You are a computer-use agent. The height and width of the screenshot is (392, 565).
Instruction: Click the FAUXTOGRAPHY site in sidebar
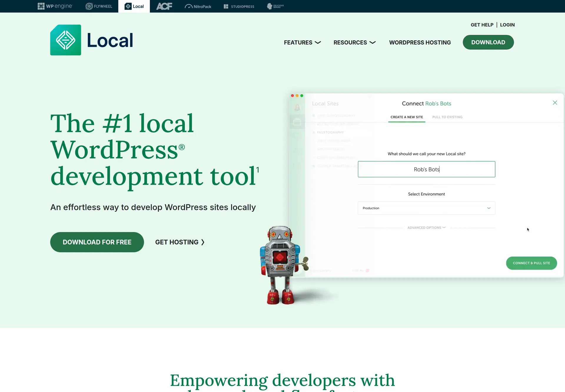click(330, 132)
